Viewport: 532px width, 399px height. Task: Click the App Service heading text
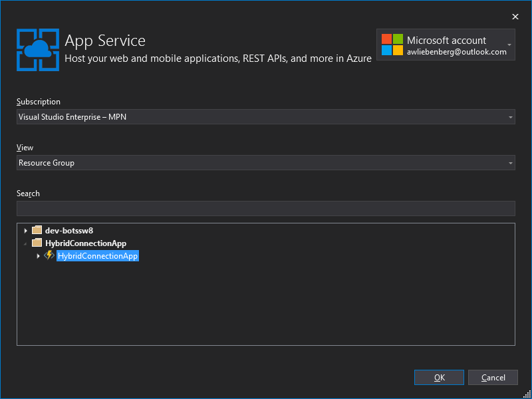[105, 41]
